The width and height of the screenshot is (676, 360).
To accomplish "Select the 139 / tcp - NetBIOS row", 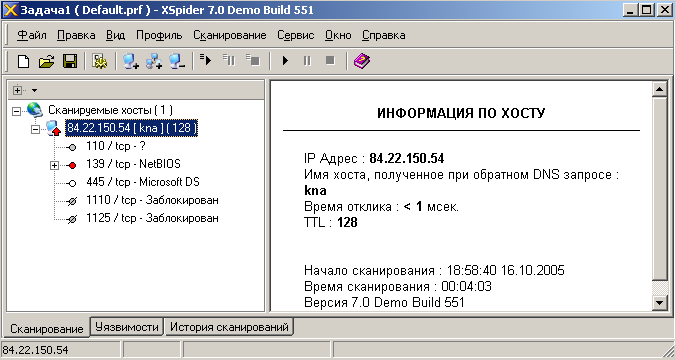I will point(133,164).
